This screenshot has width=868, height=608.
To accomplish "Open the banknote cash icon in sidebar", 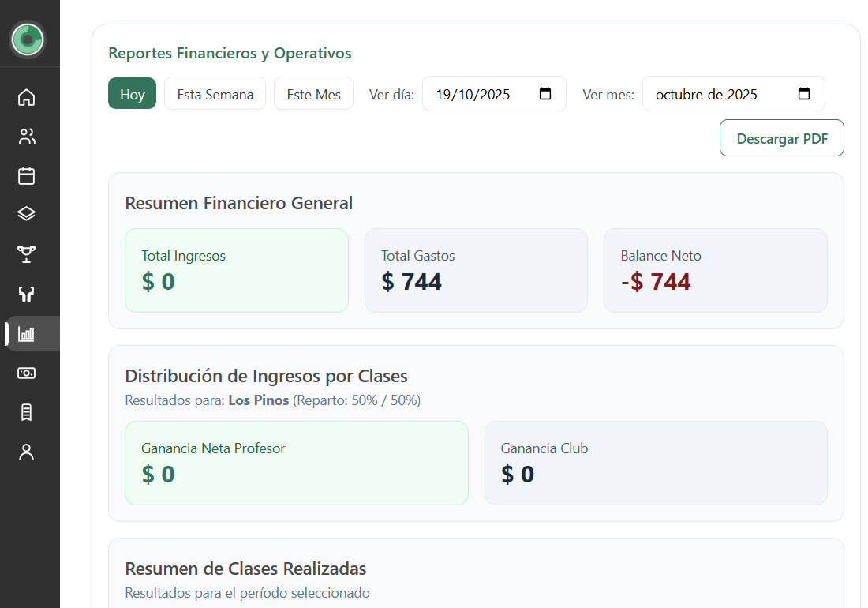I will (x=27, y=373).
